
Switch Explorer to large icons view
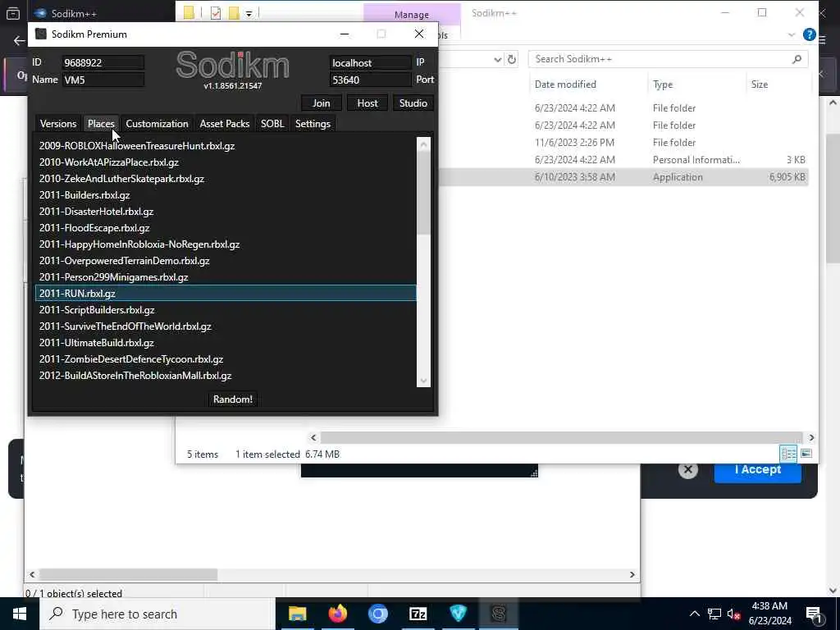pos(806,454)
